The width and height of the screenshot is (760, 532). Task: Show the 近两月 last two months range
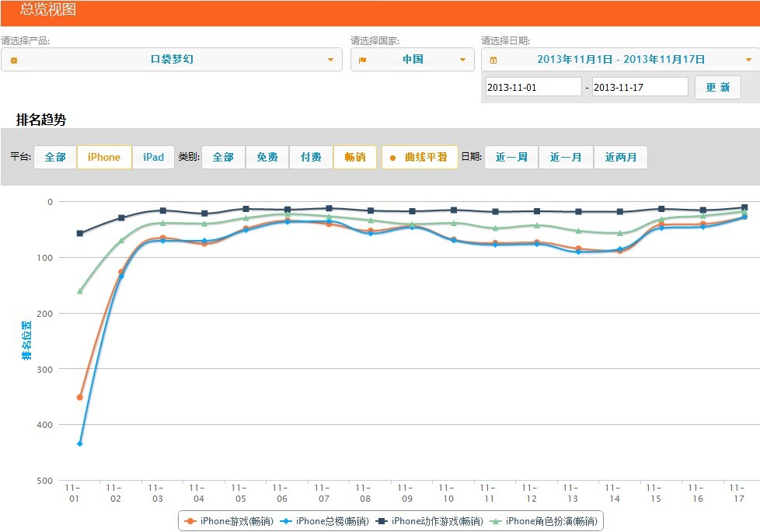coord(620,157)
